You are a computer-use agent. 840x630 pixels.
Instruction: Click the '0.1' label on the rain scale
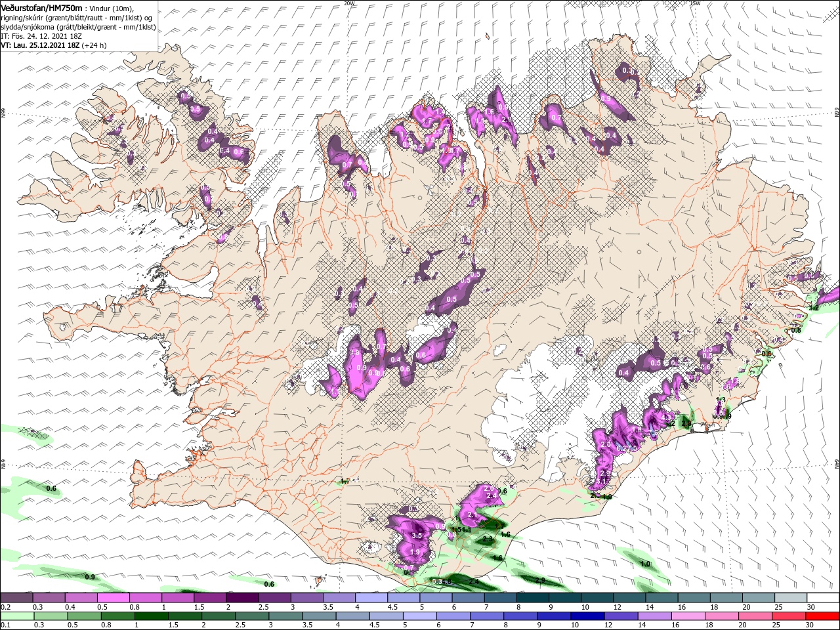tap(5, 625)
